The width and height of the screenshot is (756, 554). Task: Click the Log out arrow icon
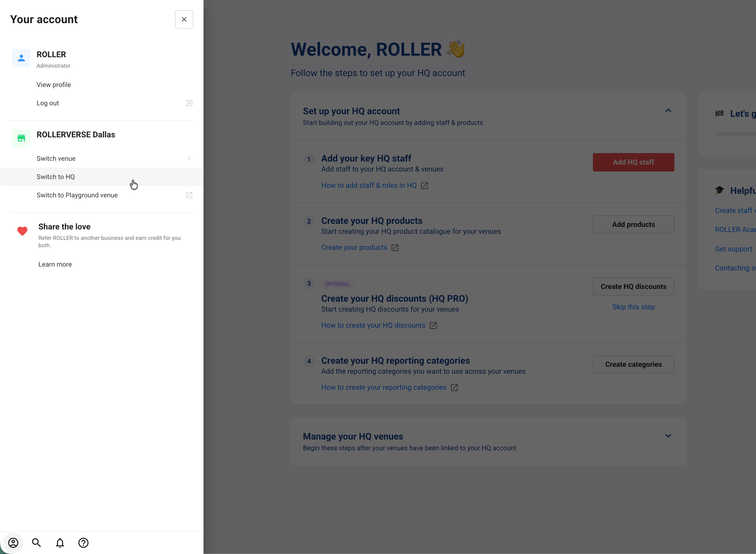click(189, 103)
